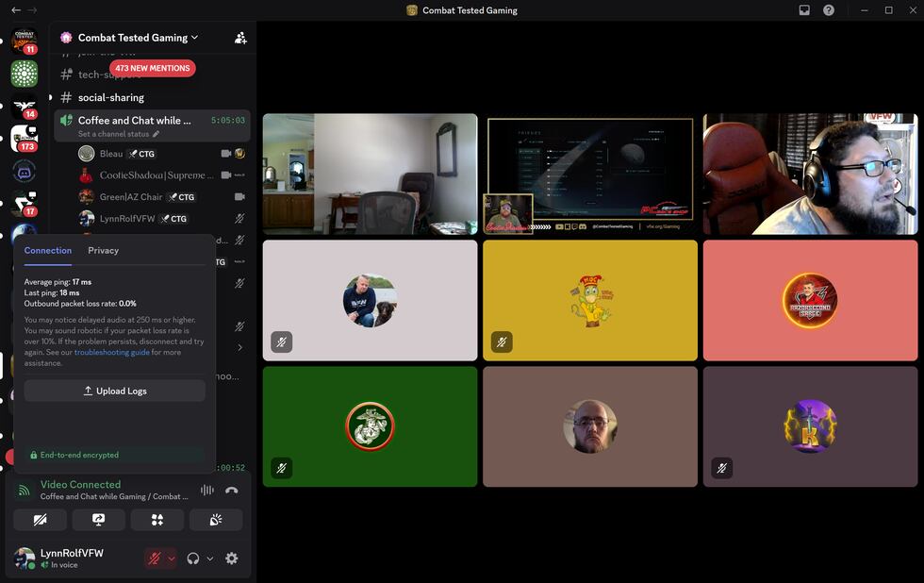Open the server icon with 17 badge

[x=25, y=204]
